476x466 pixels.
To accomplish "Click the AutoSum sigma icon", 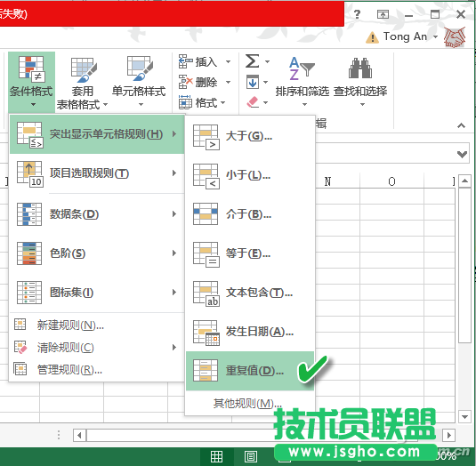I will click(x=253, y=61).
